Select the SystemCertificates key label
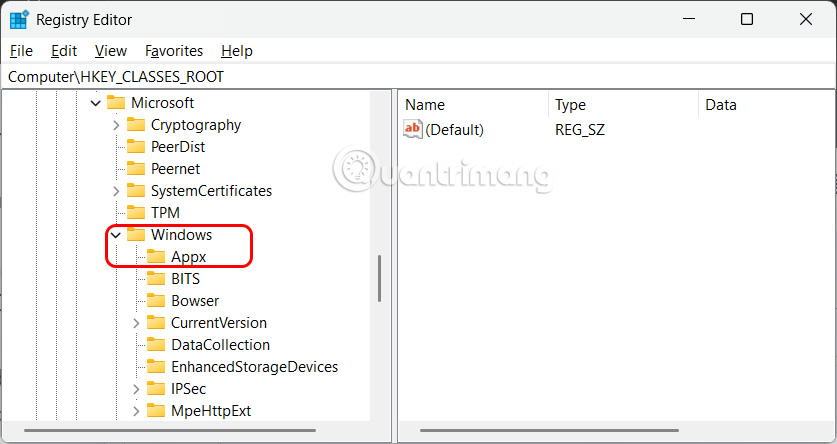Viewport: 837px width, 444px height. [x=211, y=191]
